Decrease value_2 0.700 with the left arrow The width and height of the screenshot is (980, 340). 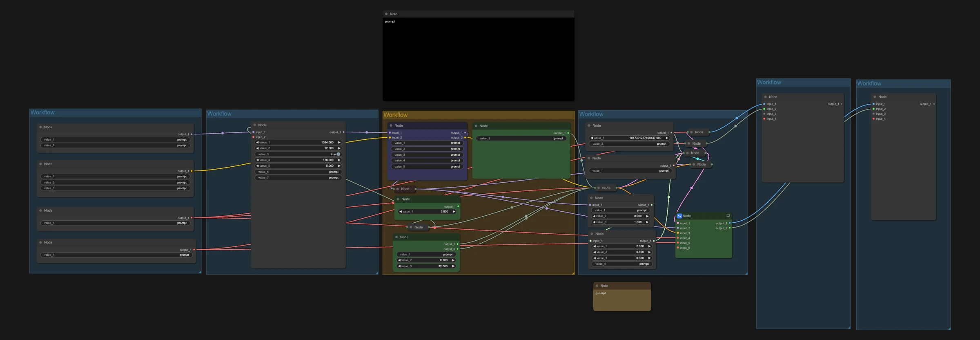(x=399, y=260)
